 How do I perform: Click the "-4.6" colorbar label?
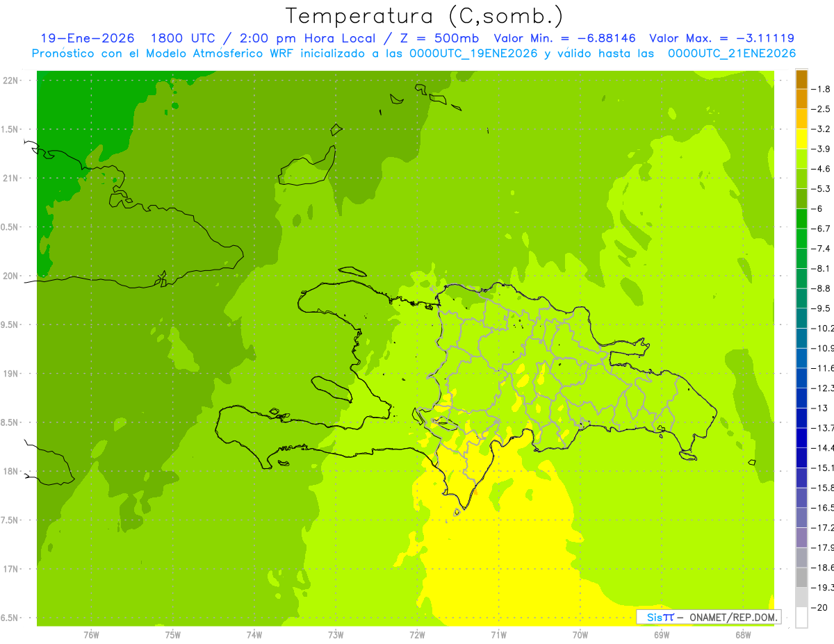[821, 169]
